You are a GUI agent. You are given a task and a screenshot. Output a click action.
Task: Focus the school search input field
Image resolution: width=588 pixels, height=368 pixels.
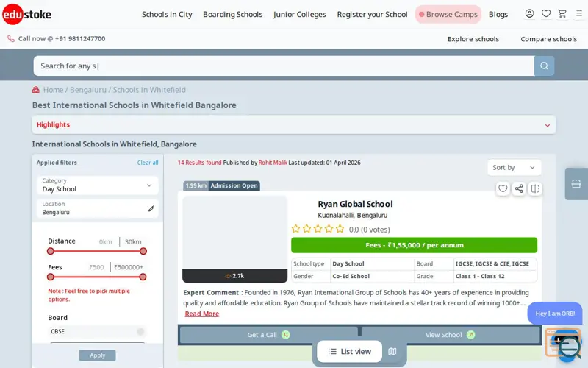(x=284, y=66)
